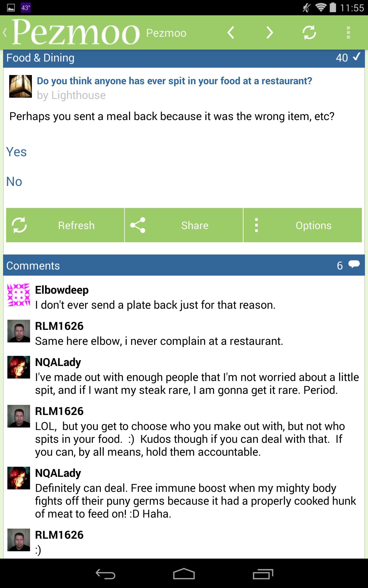Open NQALady's avatar on the first NQALady comment

[19, 367]
